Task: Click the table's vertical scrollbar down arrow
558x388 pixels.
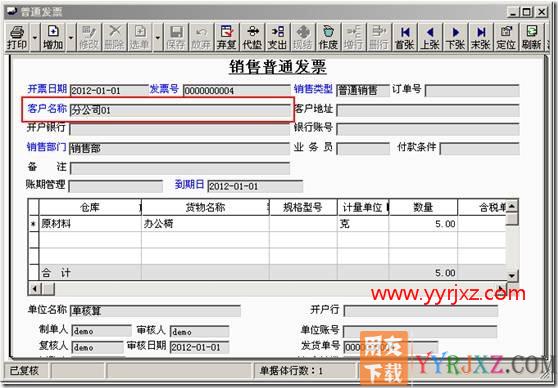Action: (x=512, y=275)
